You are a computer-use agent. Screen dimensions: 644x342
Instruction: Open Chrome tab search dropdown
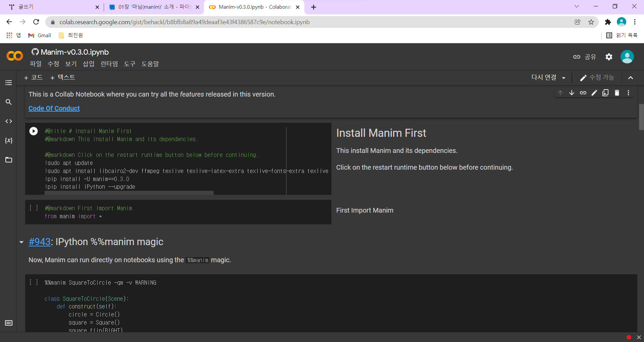pyautogui.click(x=577, y=6)
